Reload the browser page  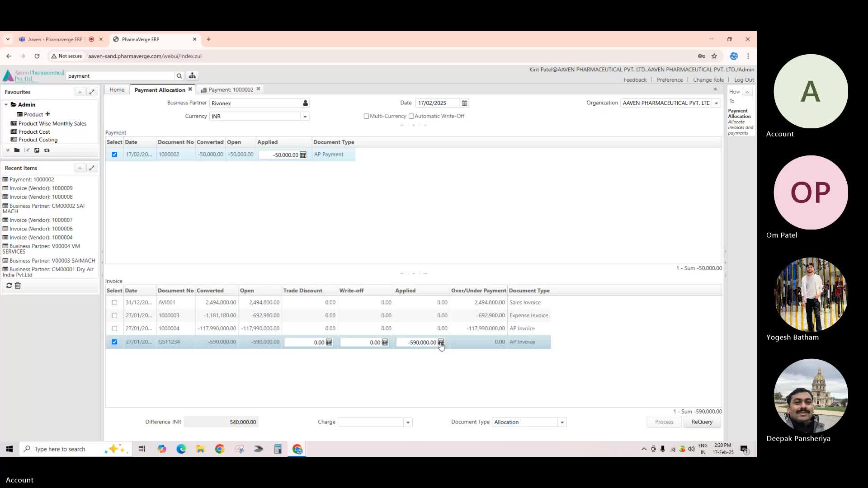pyautogui.click(x=37, y=56)
